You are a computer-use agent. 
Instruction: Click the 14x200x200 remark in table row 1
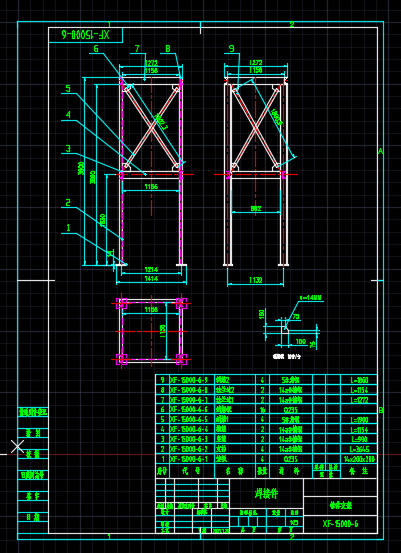(359, 459)
